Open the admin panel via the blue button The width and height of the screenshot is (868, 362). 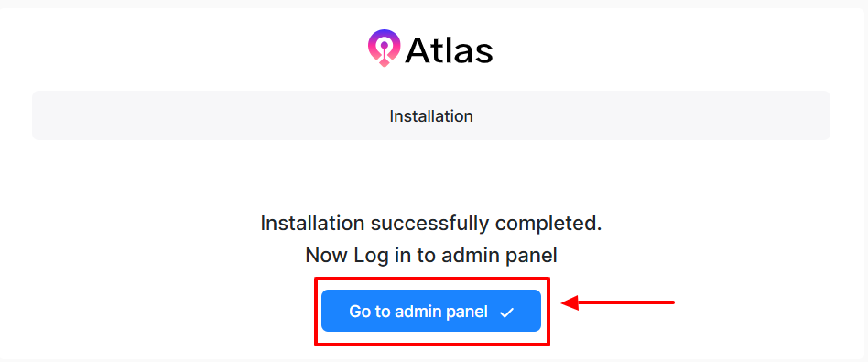coord(430,311)
